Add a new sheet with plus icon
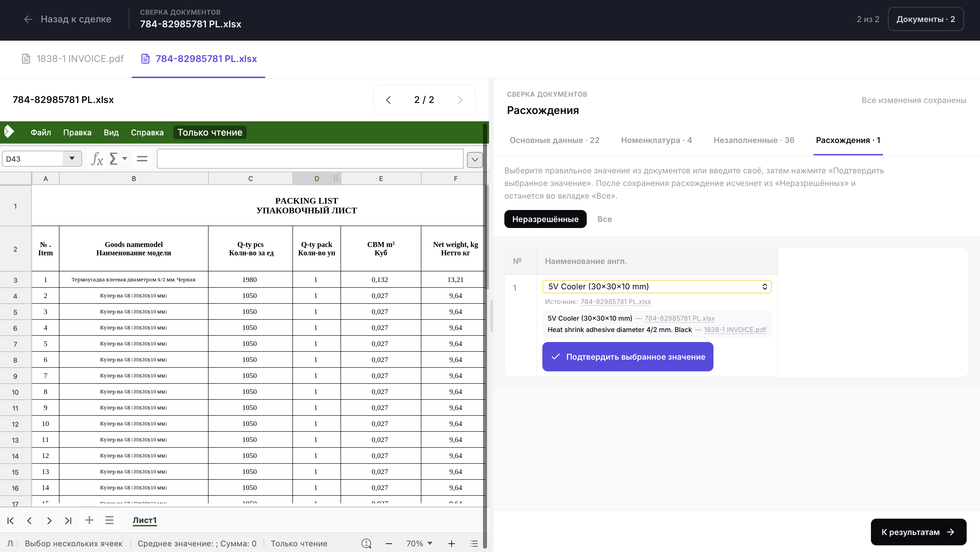This screenshot has width=980, height=552. pyautogui.click(x=89, y=520)
